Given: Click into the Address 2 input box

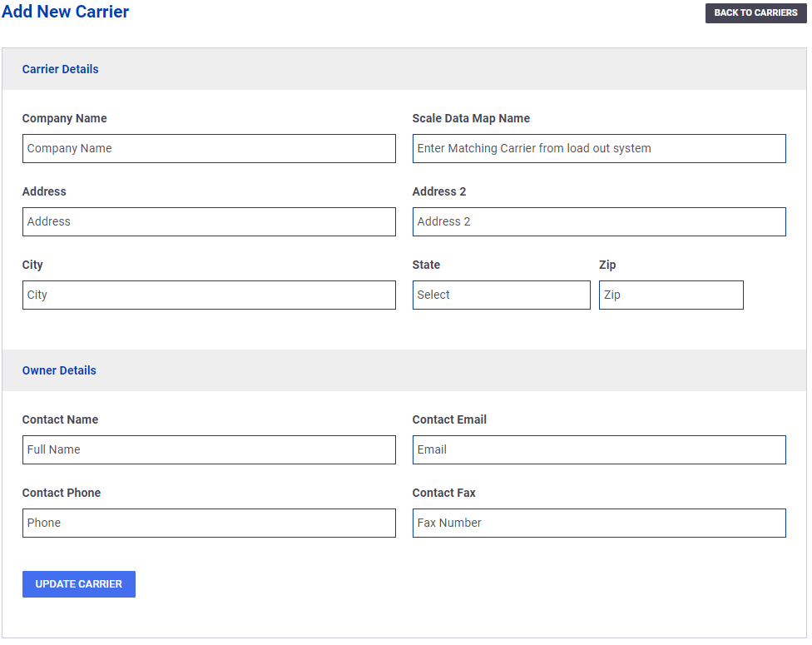Looking at the screenshot, I should (598, 221).
